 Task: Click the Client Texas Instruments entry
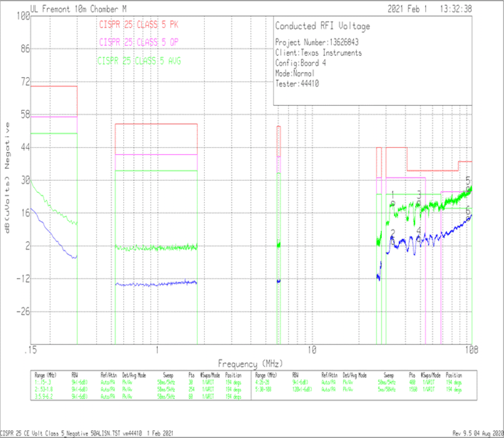pyautogui.click(x=318, y=53)
